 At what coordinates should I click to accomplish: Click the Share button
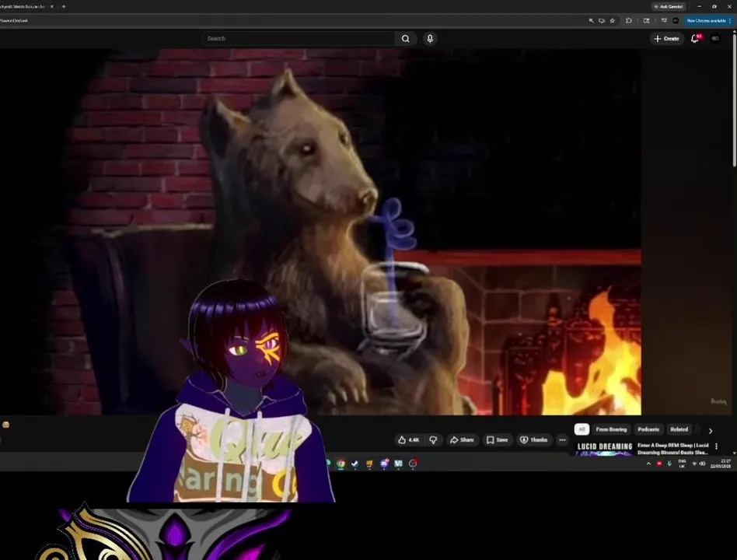click(462, 440)
